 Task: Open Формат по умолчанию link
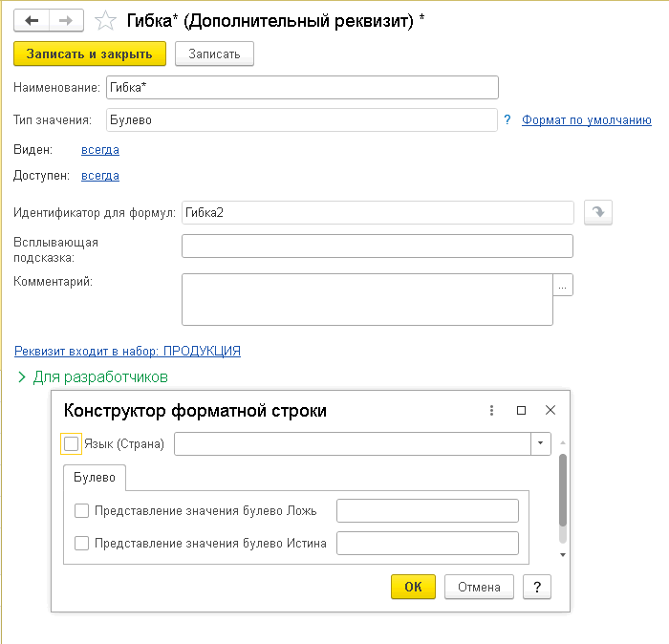[x=586, y=120]
